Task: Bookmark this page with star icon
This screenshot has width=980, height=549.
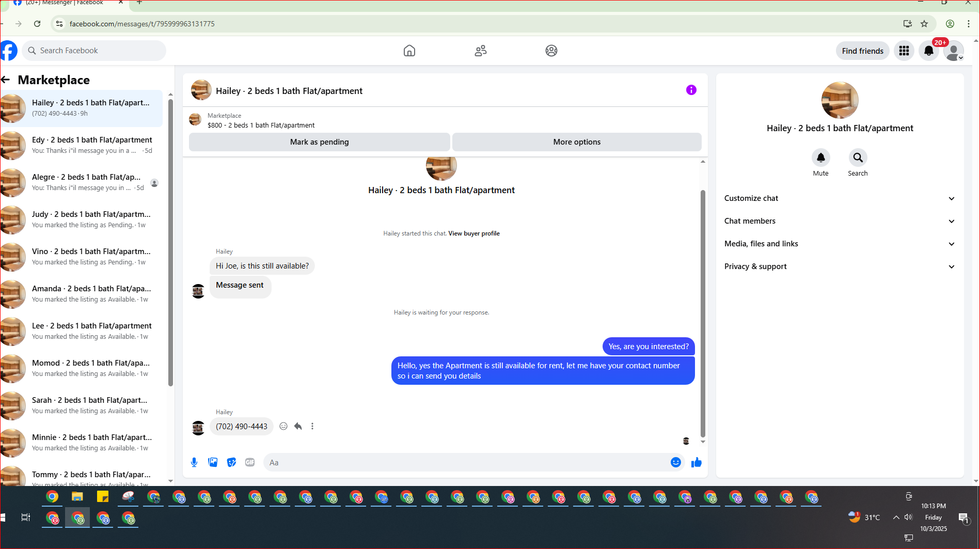Action: coord(924,24)
